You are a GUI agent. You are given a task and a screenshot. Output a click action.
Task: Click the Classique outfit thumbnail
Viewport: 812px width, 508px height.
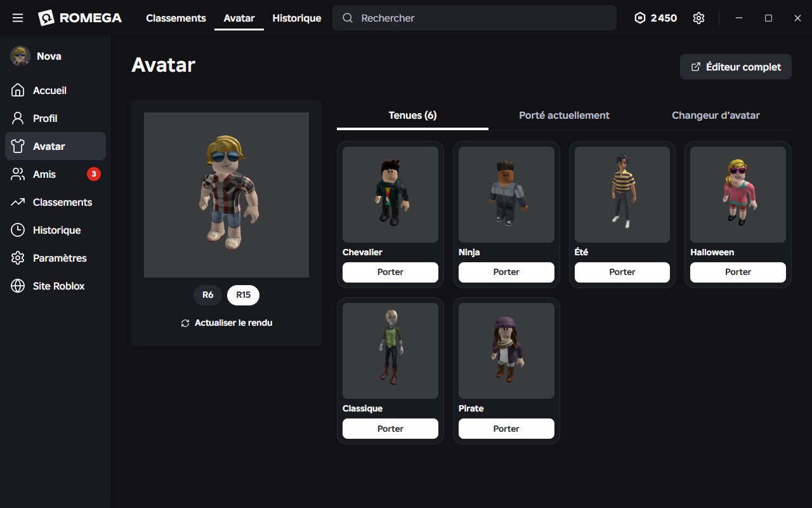pyautogui.click(x=390, y=351)
